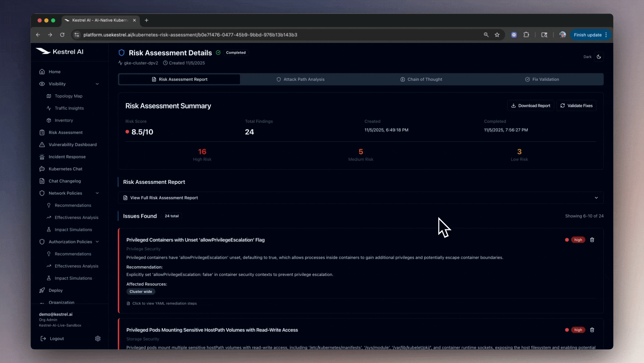Delete the Privileged Containers issue via trash icon
Image resolution: width=644 pixels, height=363 pixels.
click(x=592, y=240)
